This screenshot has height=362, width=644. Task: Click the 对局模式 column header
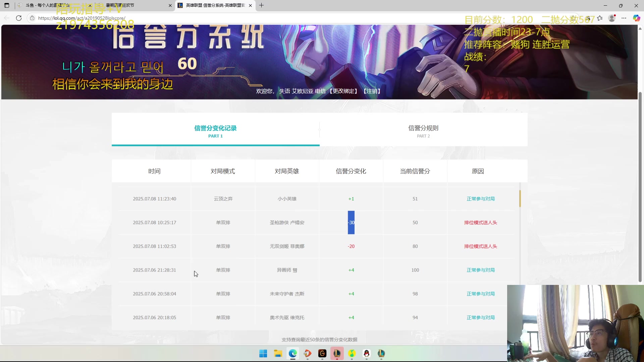(223, 171)
